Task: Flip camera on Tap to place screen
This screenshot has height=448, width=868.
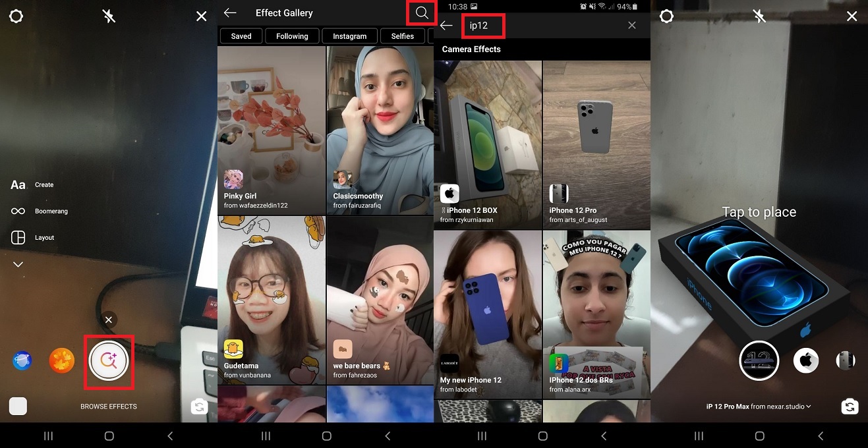Action: point(850,406)
